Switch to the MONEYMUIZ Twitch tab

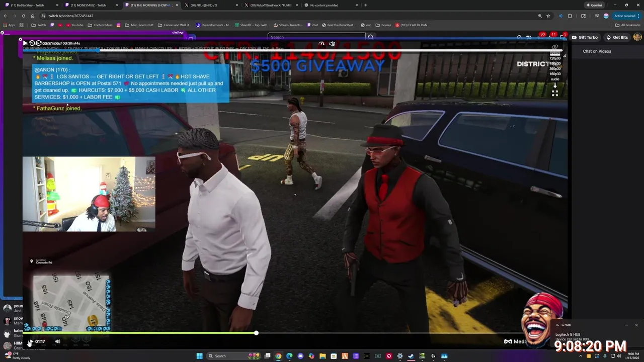click(x=91, y=5)
